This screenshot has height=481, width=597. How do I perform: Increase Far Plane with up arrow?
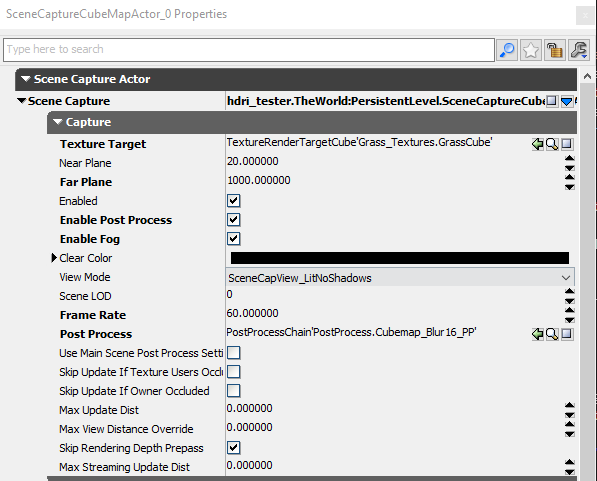(x=570, y=177)
